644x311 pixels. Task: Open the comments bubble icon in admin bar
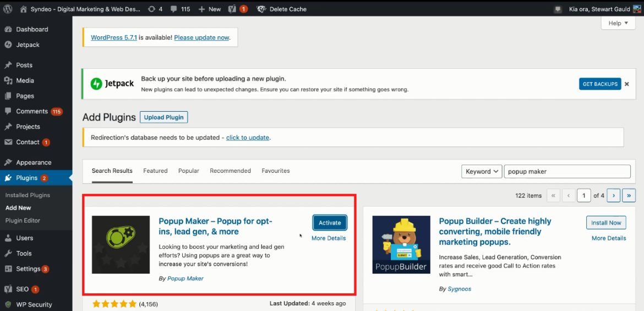coord(174,9)
